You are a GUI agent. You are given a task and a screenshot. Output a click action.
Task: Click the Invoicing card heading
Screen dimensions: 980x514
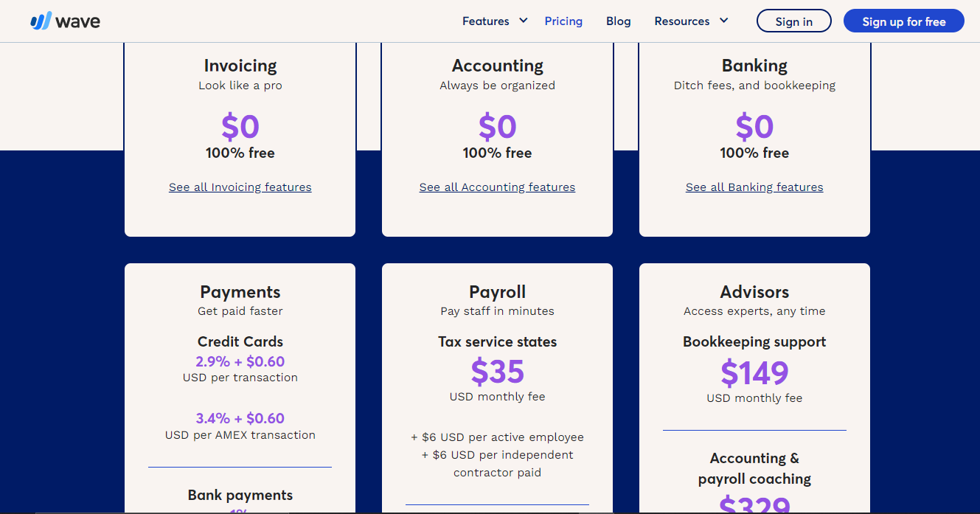pos(240,66)
